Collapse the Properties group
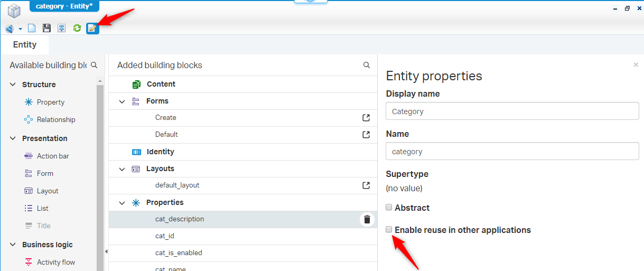This screenshot has width=644, height=271. tap(123, 202)
